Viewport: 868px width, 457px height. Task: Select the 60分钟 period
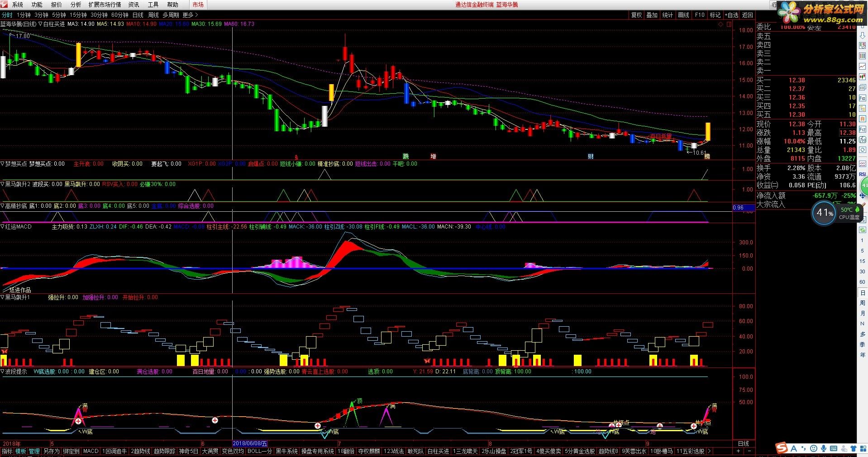120,15
